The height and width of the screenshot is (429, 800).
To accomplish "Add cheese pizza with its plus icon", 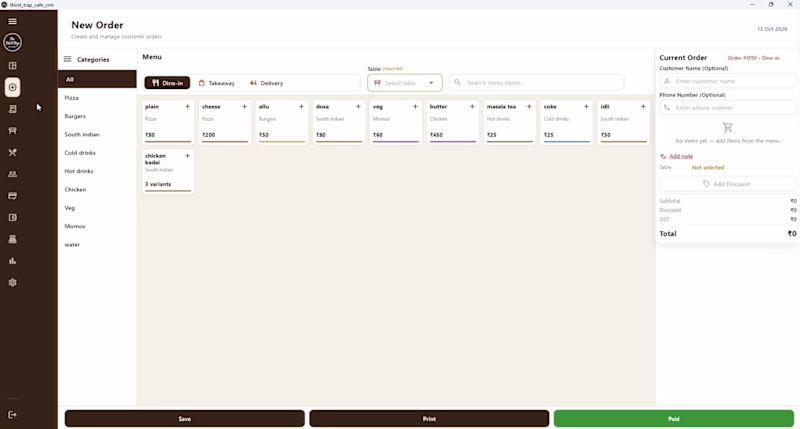I will [244, 107].
